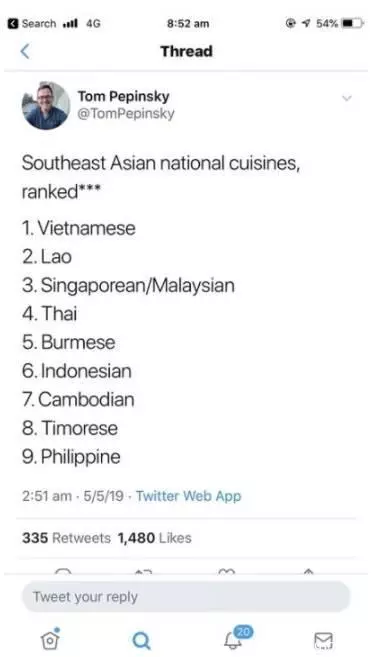Return to Search app in status bar

tap(32, 23)
